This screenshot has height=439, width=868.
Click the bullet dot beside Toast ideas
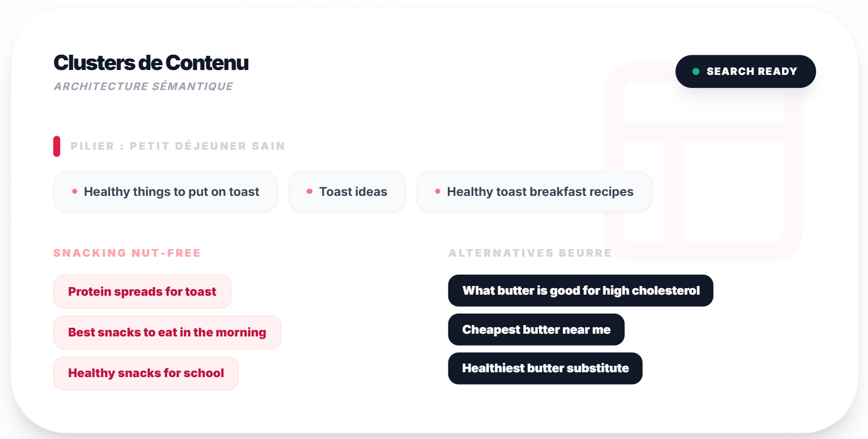[x=310, y=192]
